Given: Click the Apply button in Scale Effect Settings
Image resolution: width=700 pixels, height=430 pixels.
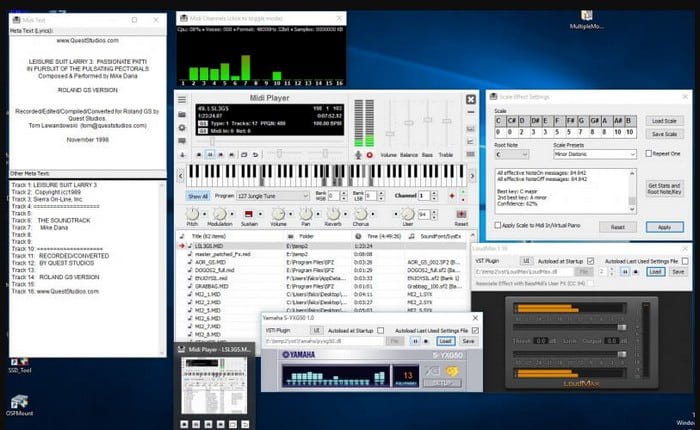Looking at the screenshot, I should point(664,227).
